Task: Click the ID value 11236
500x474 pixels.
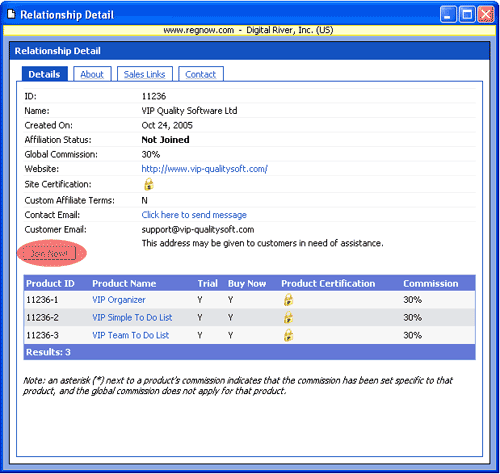Action: pyautogui.click(x=154, y=96)
